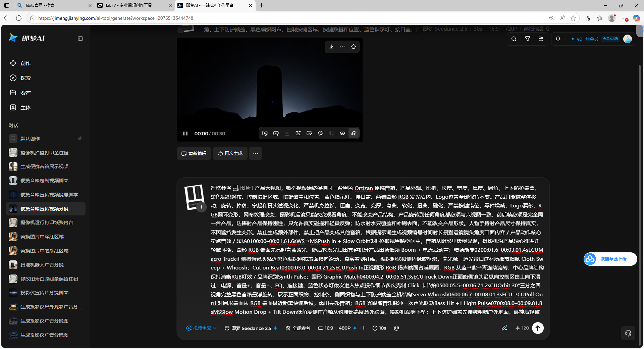644x349 pixels.
Task: Click the lip sync lips icon
Action: 342,133
